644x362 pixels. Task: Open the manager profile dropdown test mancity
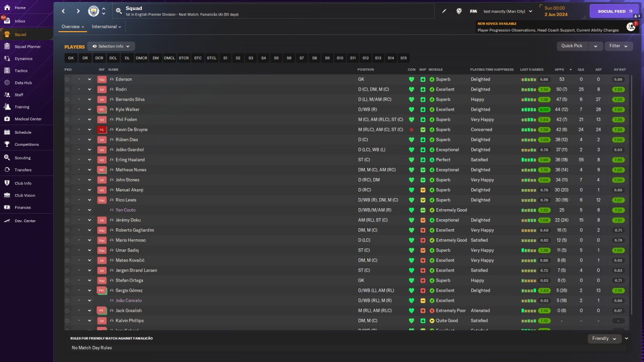508,11
